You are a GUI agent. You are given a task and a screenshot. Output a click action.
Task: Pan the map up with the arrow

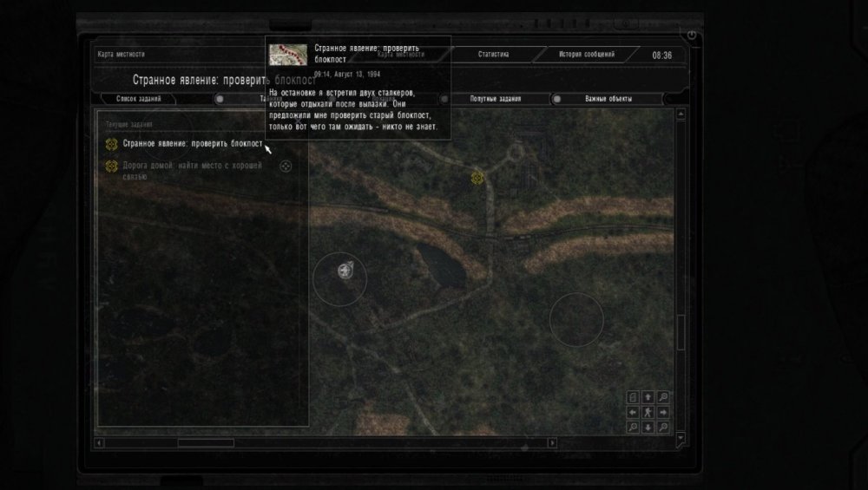(648, 397)
